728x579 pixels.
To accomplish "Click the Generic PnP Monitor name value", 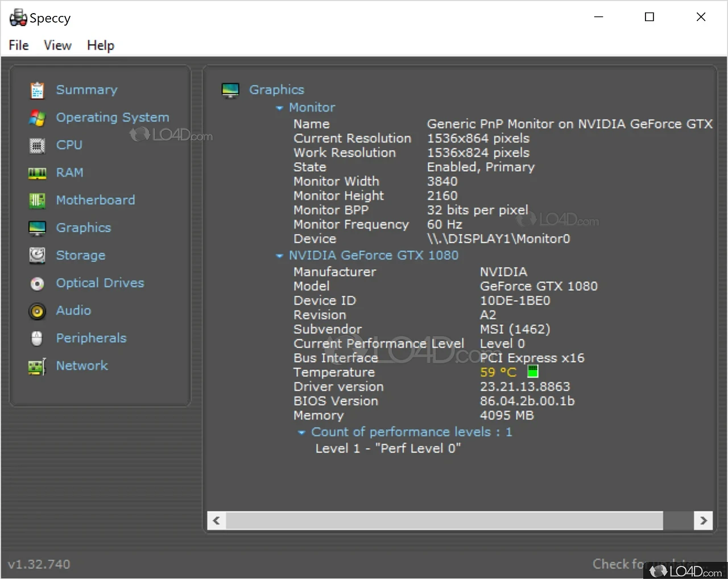I will click(569, 124).
